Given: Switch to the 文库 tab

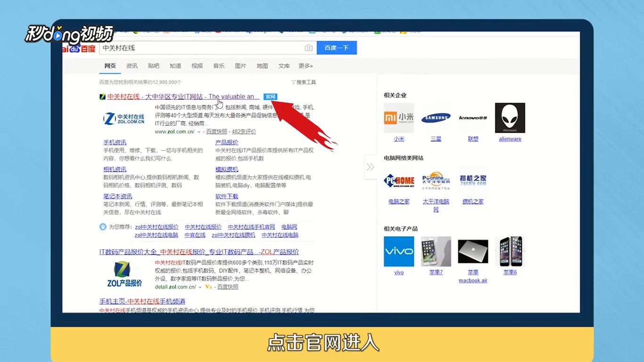Looking at the screenshot, I should coord(284,66).
